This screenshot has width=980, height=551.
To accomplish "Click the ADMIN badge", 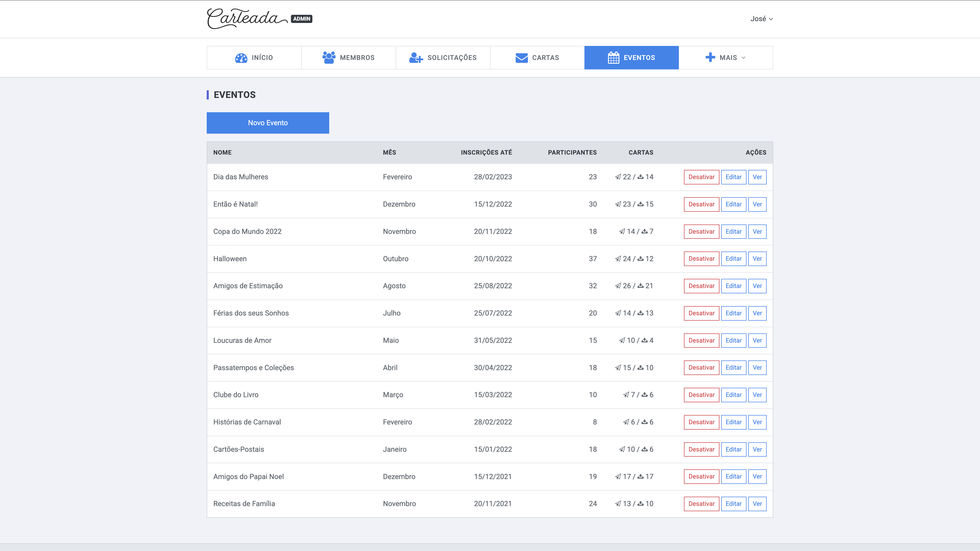I will (301, 19).
